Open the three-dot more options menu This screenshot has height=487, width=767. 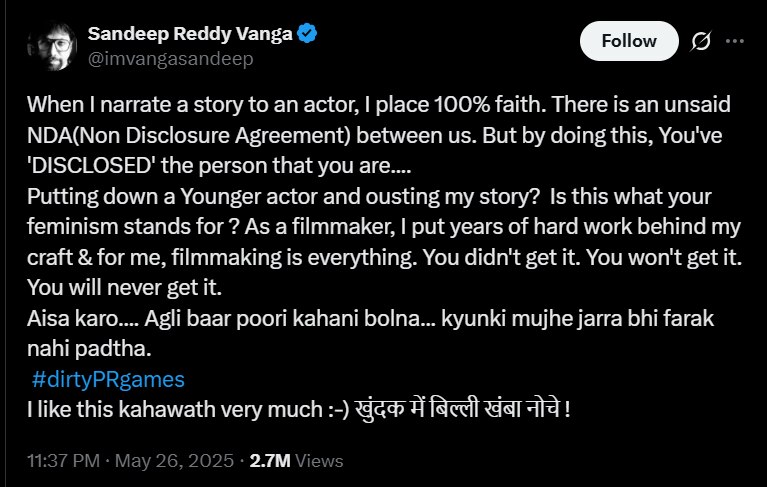pyautogui.click(x=734, y=41)
